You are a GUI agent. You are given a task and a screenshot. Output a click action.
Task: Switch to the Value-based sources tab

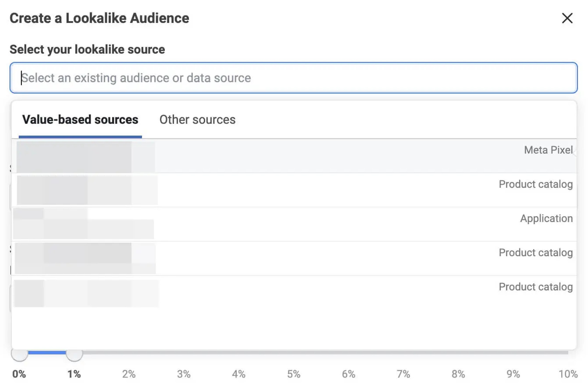(x=80, y=120)
